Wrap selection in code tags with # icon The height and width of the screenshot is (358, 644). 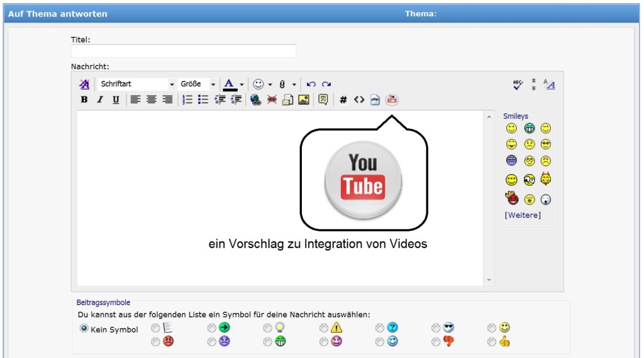(343, 99)
